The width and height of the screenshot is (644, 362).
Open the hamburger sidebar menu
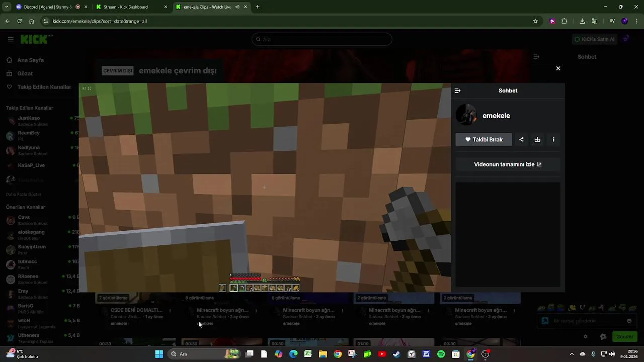click(11, 39)
